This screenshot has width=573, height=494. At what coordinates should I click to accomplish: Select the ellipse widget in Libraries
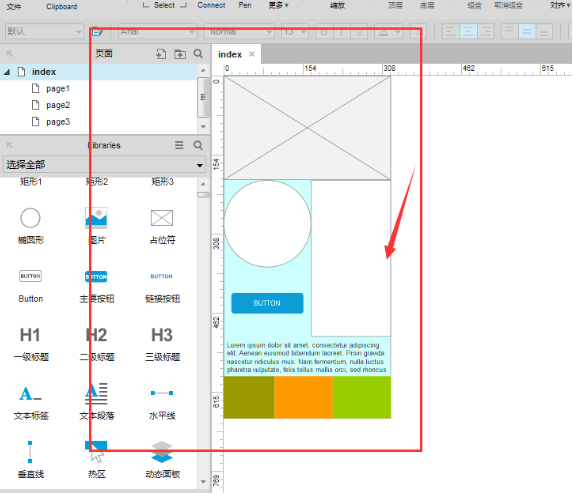pos(30,218)
